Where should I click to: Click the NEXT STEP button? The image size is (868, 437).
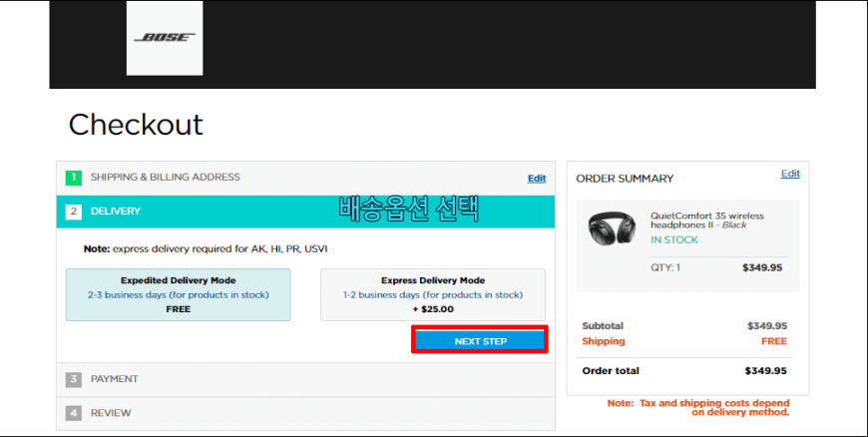[480, 340]
